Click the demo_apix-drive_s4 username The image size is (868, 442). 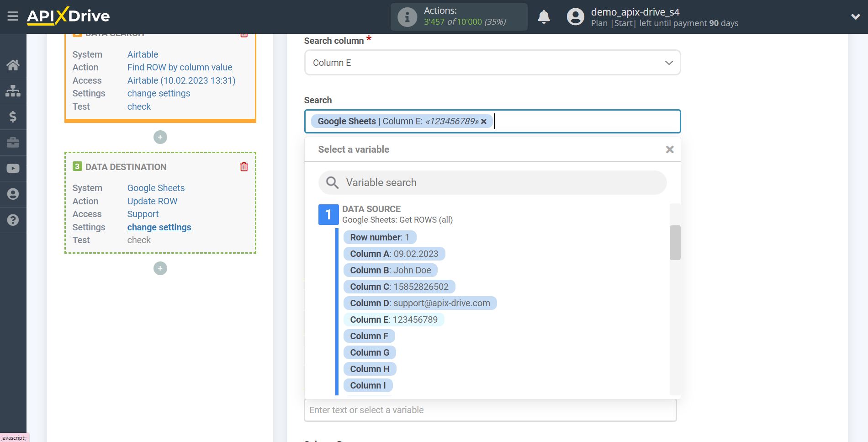coord(635,12)
